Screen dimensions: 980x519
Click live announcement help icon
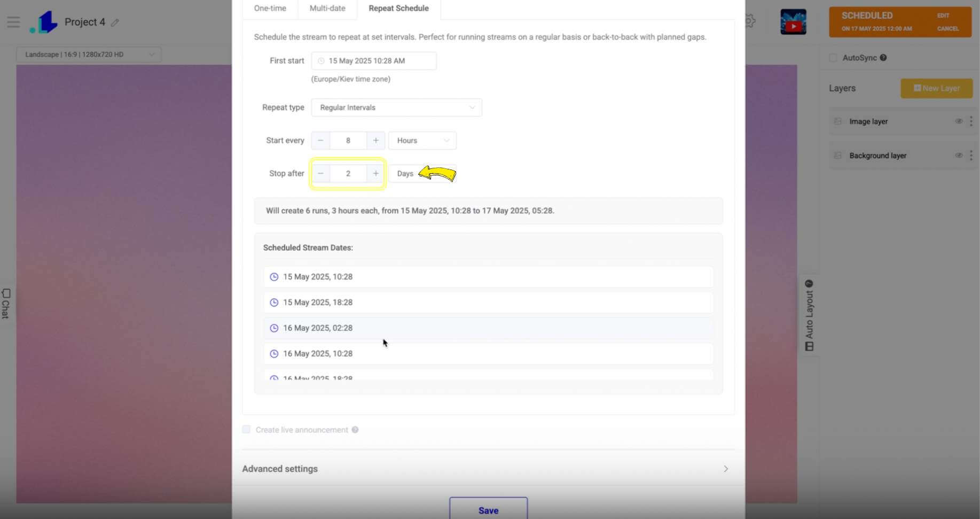click(355, 430)
